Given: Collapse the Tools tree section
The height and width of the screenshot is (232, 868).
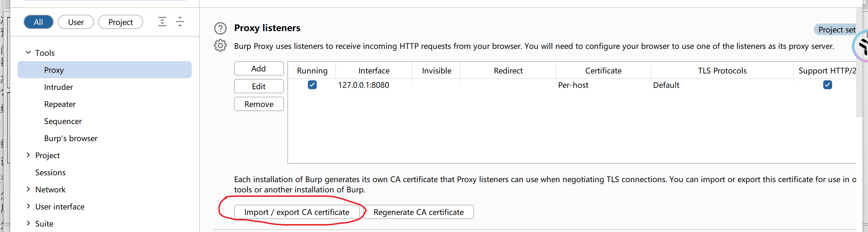Looking at the screenshot, I should [28, 53].
